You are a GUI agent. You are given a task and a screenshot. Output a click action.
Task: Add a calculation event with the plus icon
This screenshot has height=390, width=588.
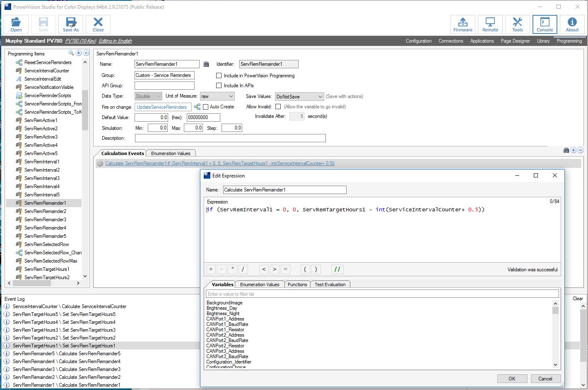click(574, 150)
